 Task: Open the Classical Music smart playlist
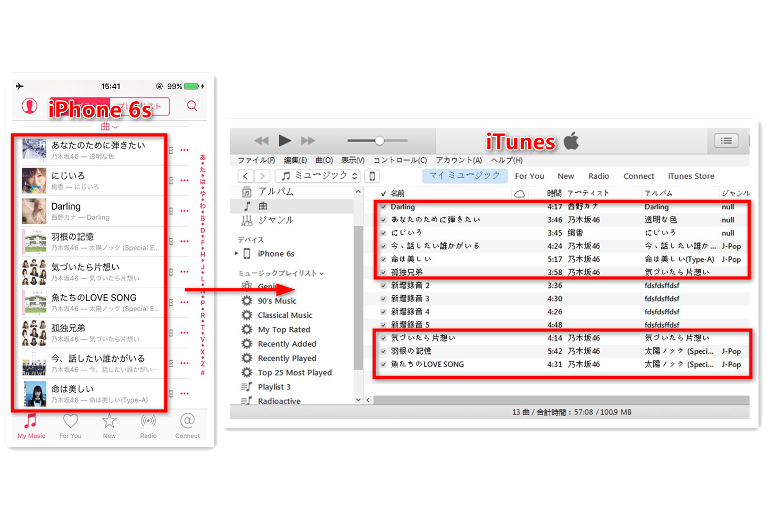pos(285,315)
